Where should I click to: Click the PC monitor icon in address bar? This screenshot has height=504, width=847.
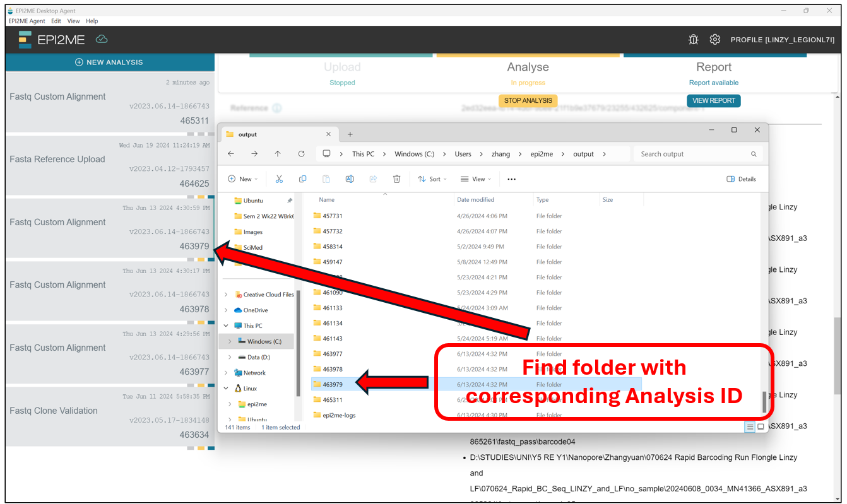(x=326, y=154)
